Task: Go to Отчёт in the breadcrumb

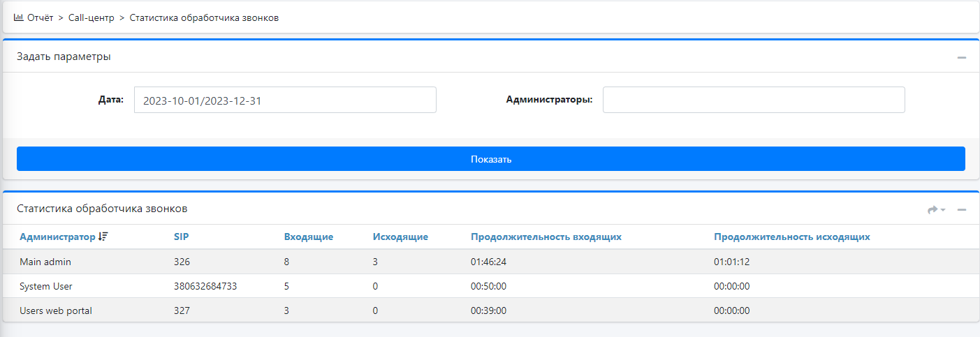Action: click(x=40, y=18)
